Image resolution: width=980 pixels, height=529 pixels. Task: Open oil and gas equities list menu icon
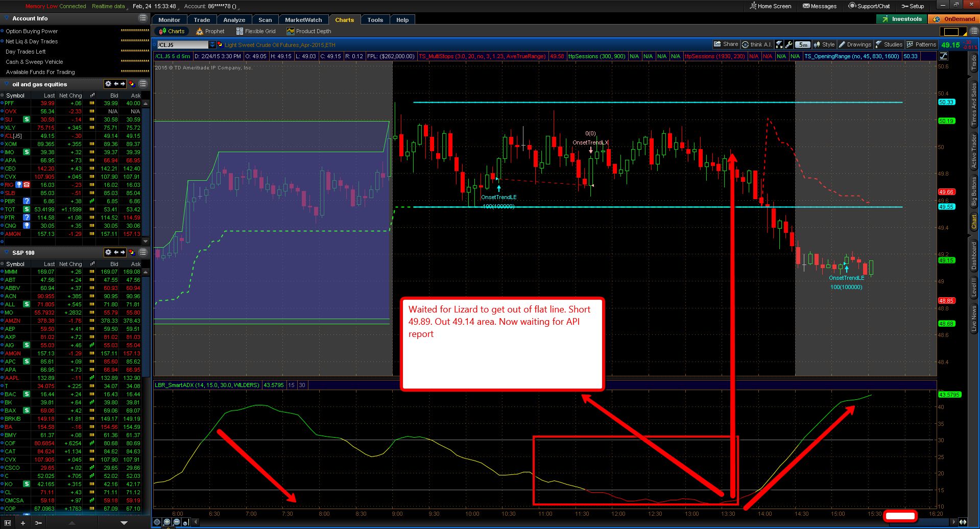(143, 84)
